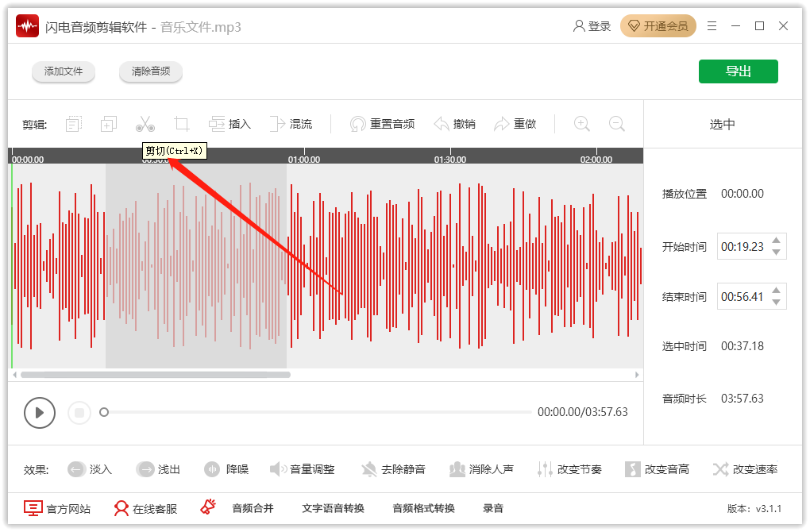Open the 官方网站 official website link
Screen dimensions: 810x532
[x=57, y=509]
